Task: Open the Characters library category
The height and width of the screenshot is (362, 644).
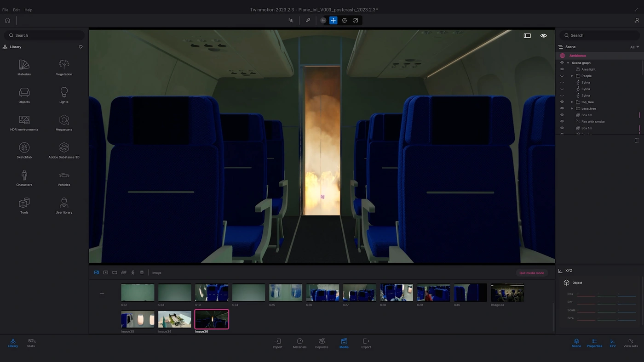Action: pos(24,178)
